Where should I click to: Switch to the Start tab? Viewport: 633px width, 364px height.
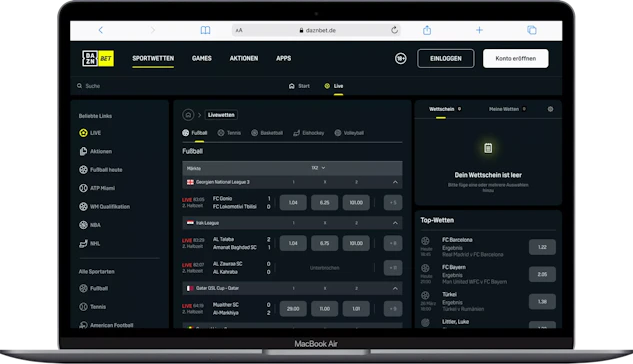pyautogui.click(x=299, y=86)
